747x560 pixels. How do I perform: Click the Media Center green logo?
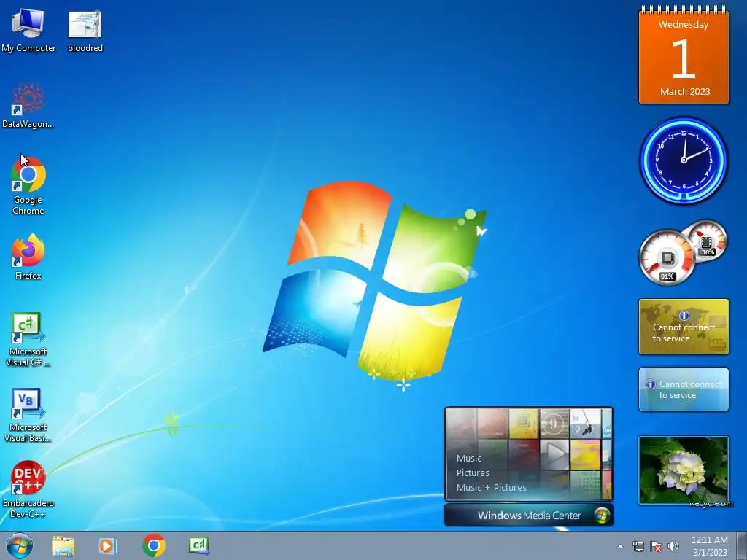pyautogui.click(x=602, y=516)
